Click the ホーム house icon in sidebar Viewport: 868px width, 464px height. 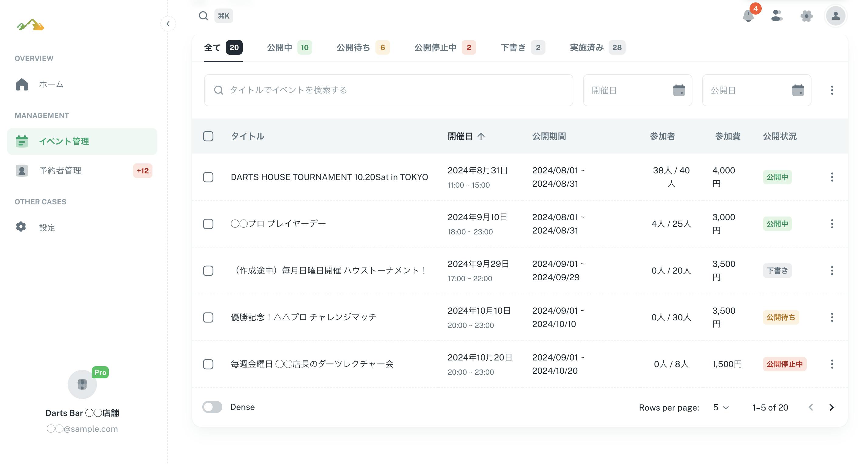pos(22,84)
